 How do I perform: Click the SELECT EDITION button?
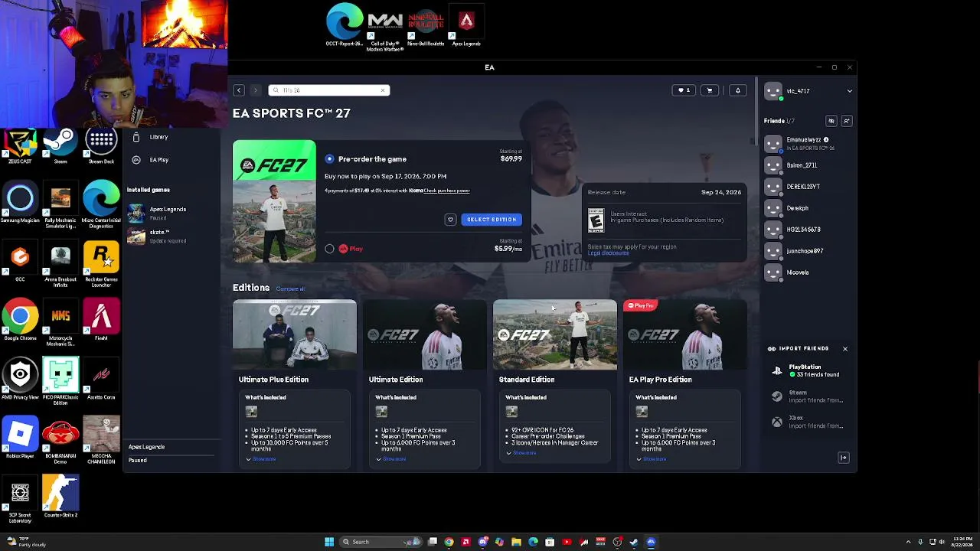pos(492,220)
